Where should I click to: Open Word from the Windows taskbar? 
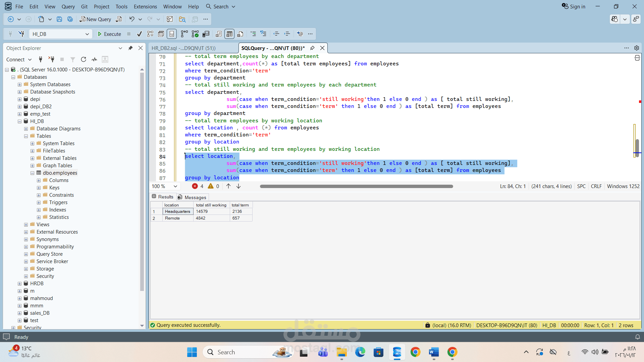click(434, 352)
